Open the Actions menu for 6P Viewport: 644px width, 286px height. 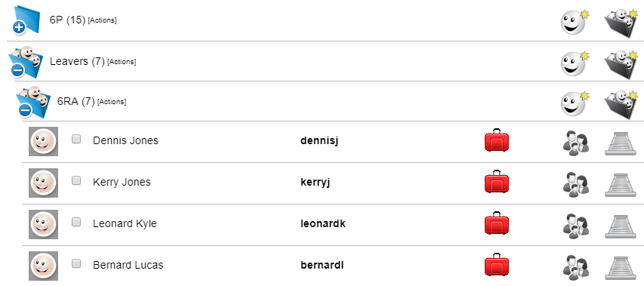coord(102,20)
